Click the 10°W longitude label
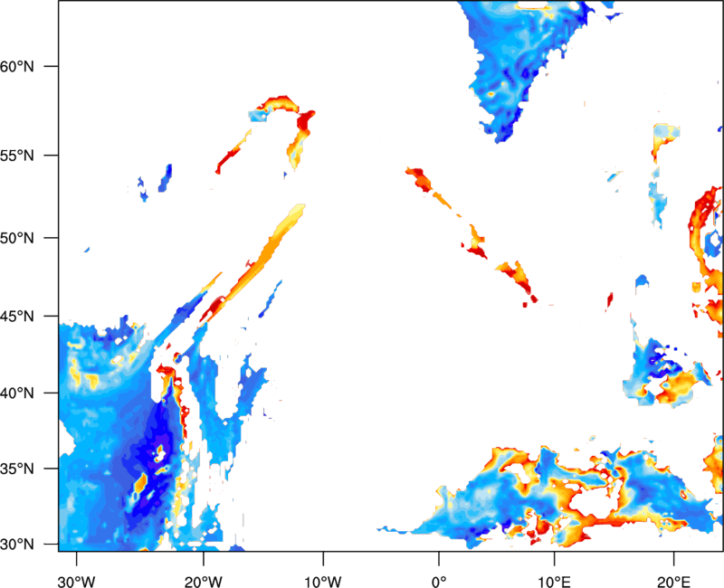 [323, 582]
